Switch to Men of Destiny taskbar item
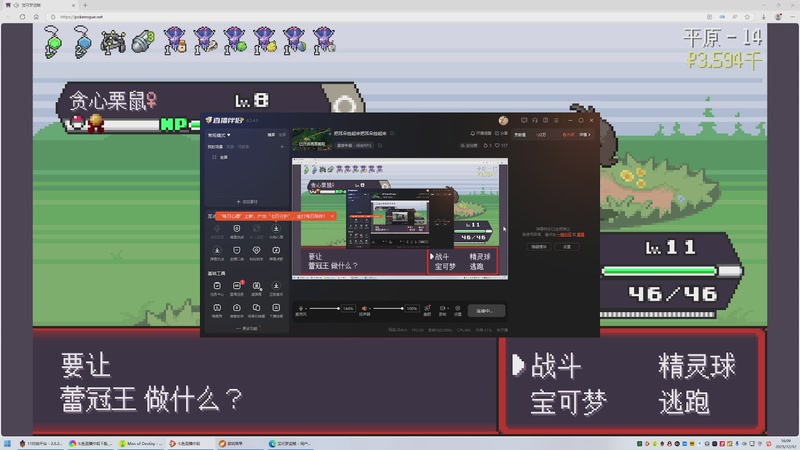 [140, 443]
